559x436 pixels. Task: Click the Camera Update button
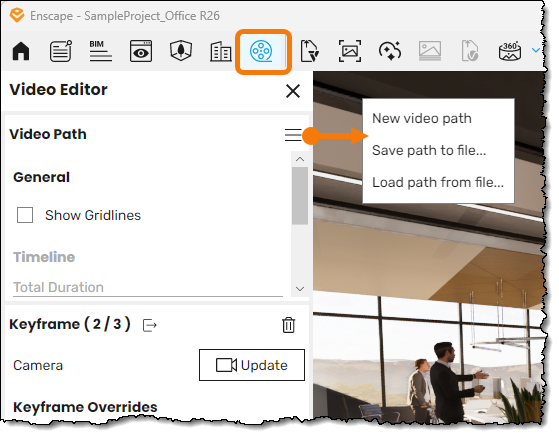[252, 365]
